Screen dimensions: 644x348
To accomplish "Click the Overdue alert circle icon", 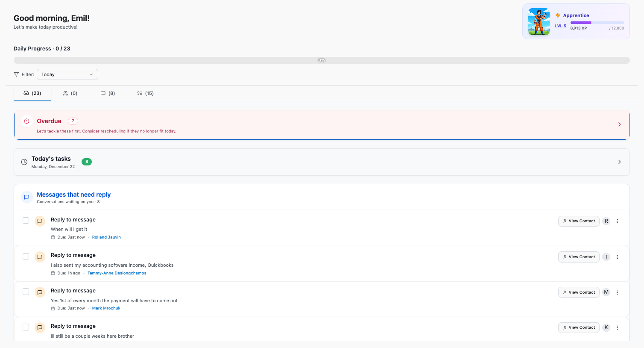I will click(x=27, y=121).
